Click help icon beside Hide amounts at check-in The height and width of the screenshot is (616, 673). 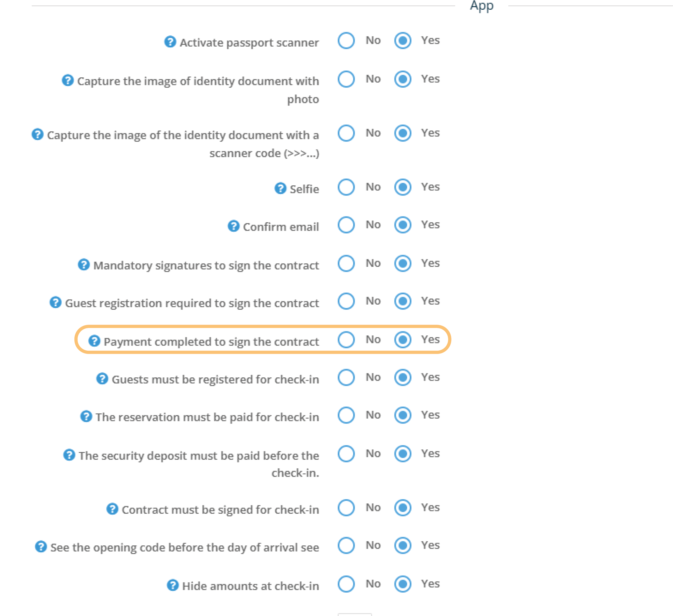pyautogui.click(x=173, y=585)
